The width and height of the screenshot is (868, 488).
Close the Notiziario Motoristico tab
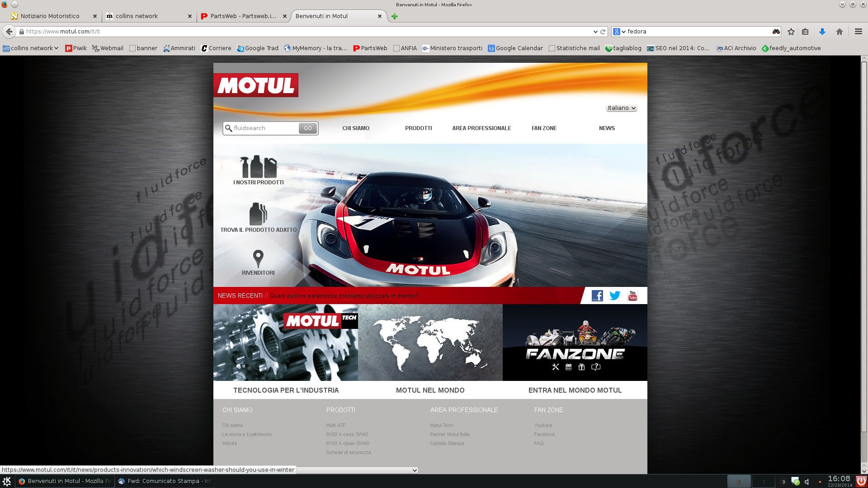pos(95,16)
